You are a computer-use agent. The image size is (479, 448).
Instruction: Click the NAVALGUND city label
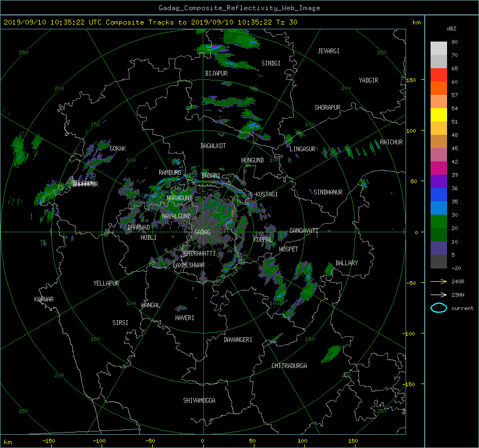click(x=176, y=216)
